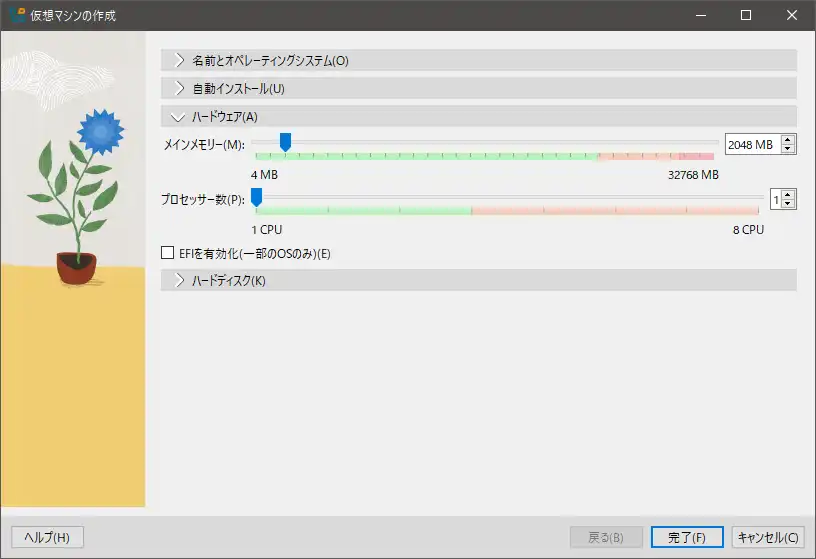Click the 完了(F) button
The height and width of the screenshot is (559, 816).
686,537
